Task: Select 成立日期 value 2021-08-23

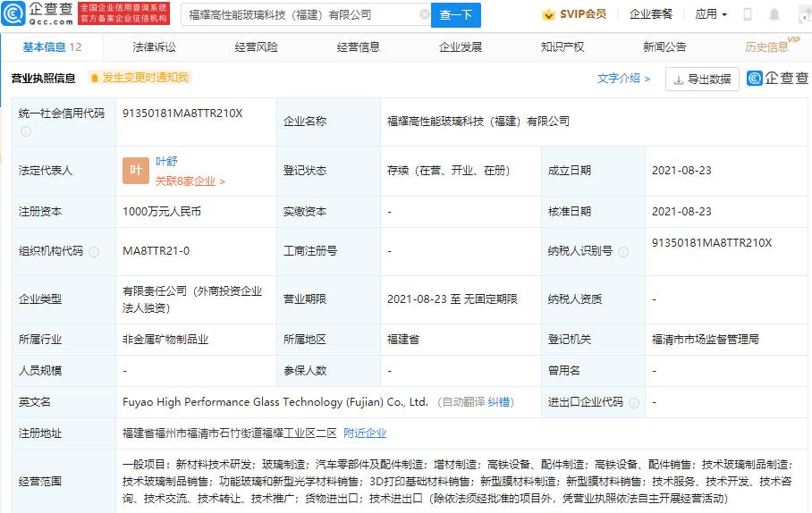Action: click(681, 171)
